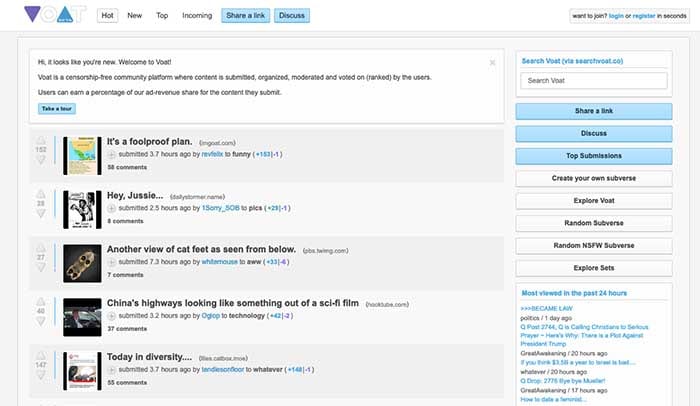Upvote the "Hey, Jussie..." post
This screenshot has width=700, height=406.
(x=41, y=194)
